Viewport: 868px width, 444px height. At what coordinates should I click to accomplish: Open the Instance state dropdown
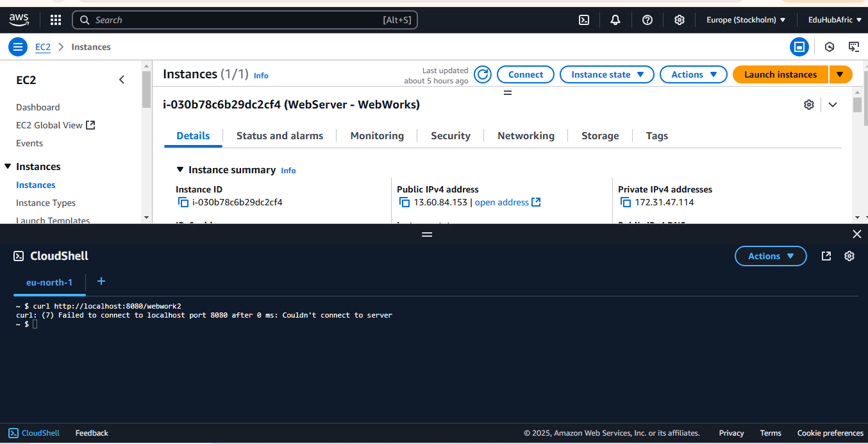(x=607, y=74)
